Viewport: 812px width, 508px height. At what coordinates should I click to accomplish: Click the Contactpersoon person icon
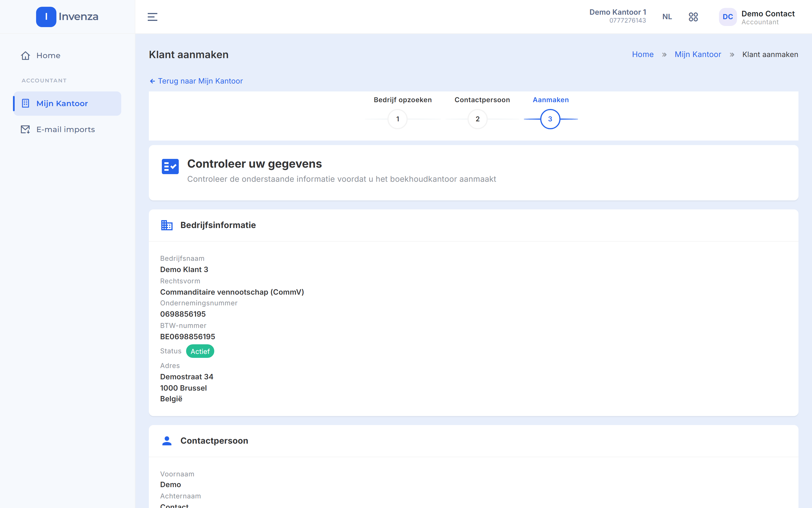[x=167, y=441]
